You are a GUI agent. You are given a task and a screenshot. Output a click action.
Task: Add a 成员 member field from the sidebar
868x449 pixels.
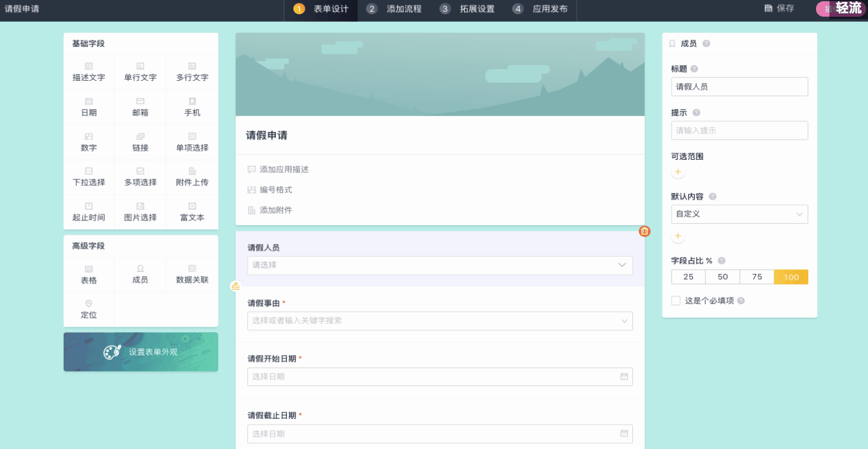click(140, 275)
